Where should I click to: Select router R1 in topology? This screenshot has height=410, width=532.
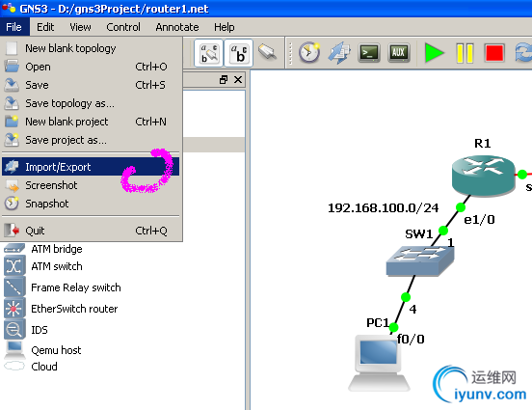click(x=484, y=176)
